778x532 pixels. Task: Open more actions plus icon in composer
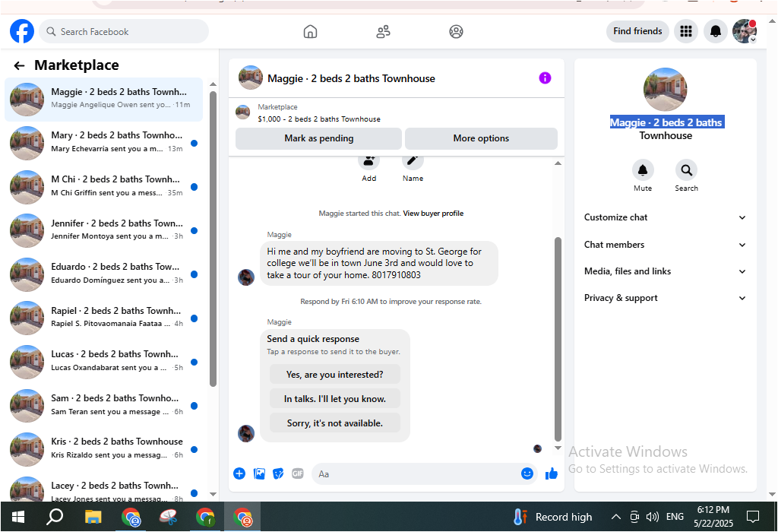[239, 473]
